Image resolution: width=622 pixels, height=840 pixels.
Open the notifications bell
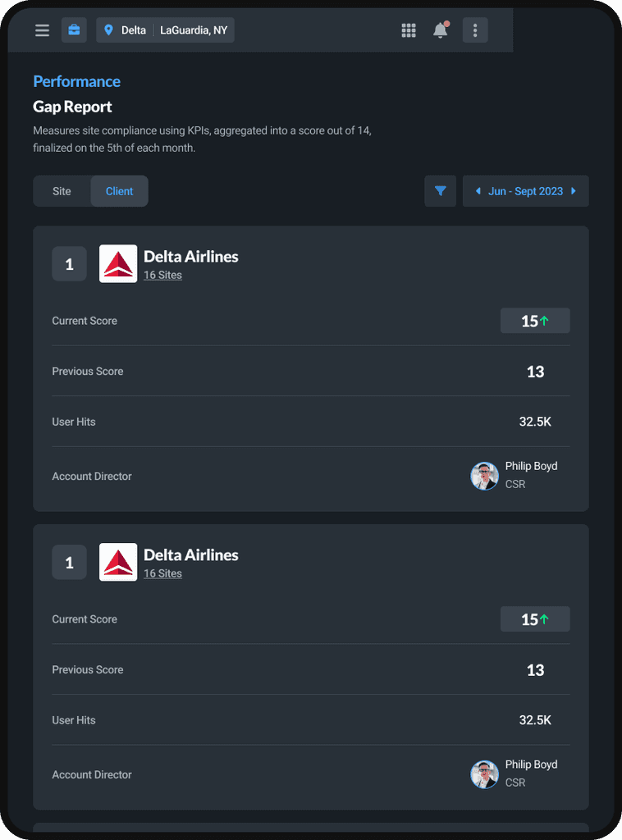click(441, 30)
